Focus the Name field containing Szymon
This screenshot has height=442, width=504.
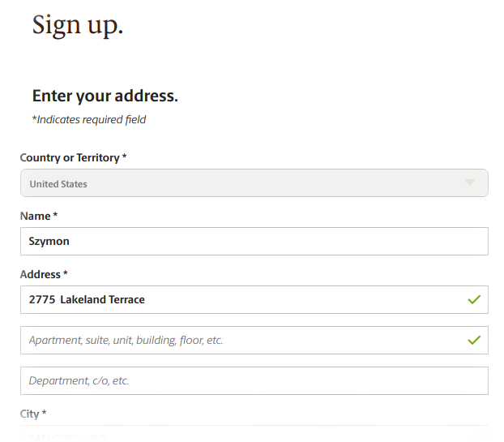[254, 241]
